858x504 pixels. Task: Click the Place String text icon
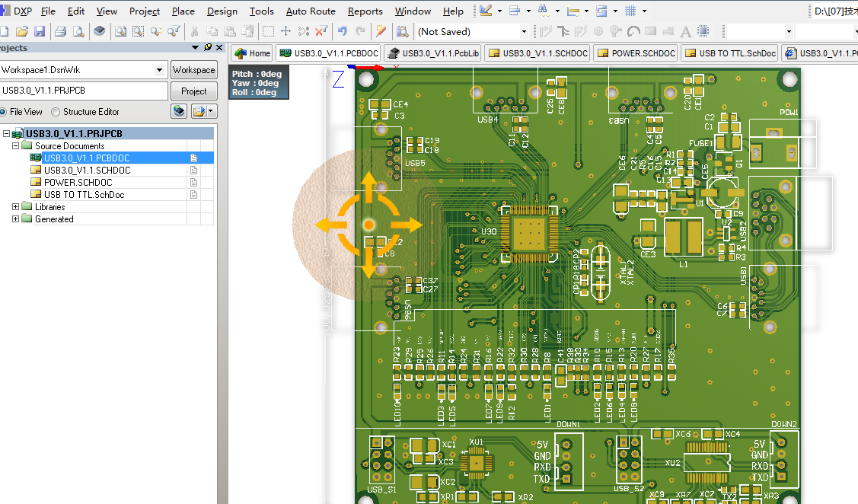(x=685, y=32)
